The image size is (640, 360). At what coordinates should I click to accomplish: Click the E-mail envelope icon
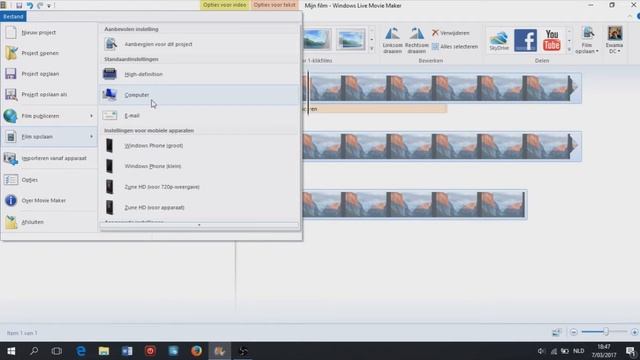click(109, 116)
